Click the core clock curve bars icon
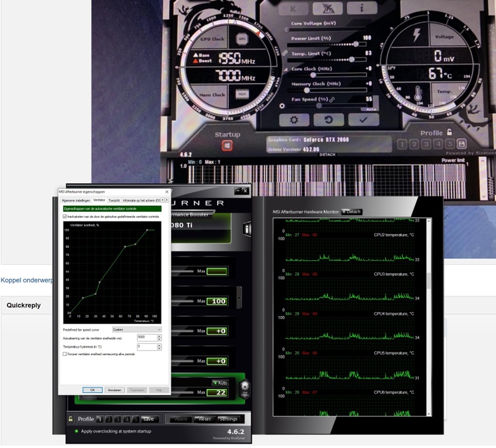 (286, 69)
